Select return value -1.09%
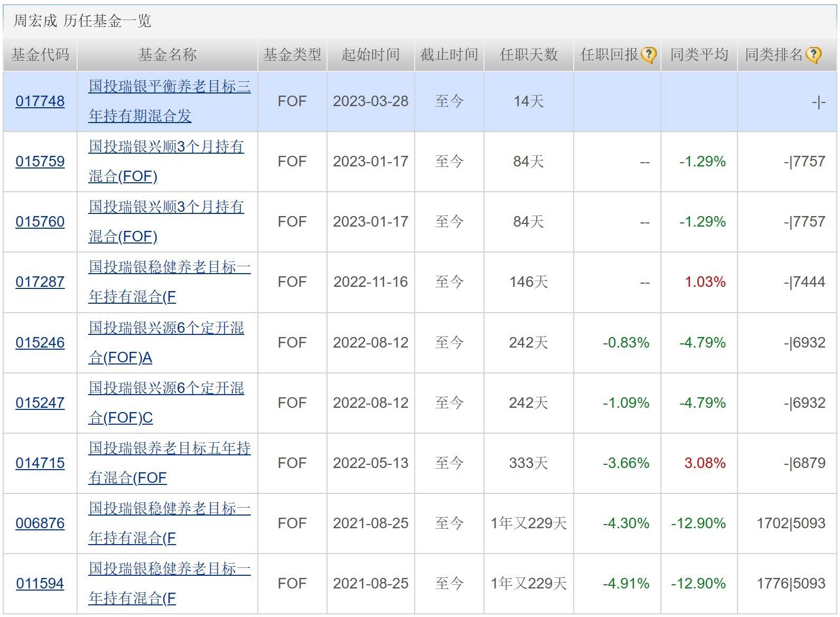 [x=626, y=403]
